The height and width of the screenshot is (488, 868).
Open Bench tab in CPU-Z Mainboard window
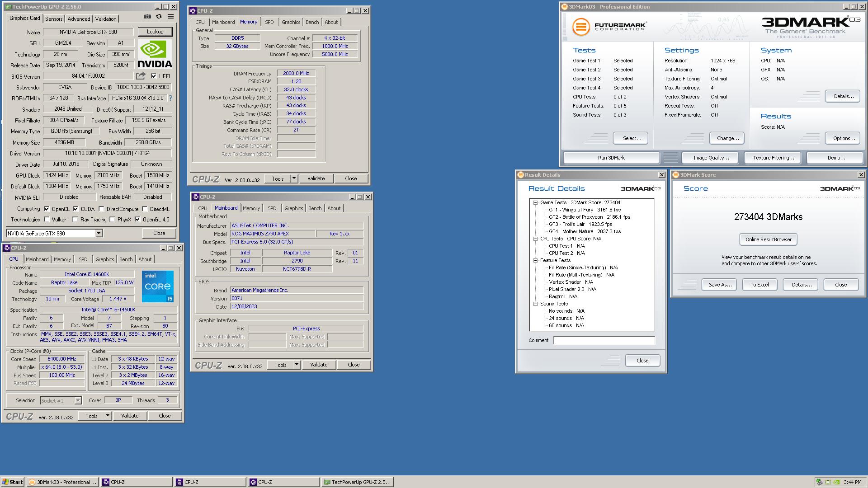(315, 208)
